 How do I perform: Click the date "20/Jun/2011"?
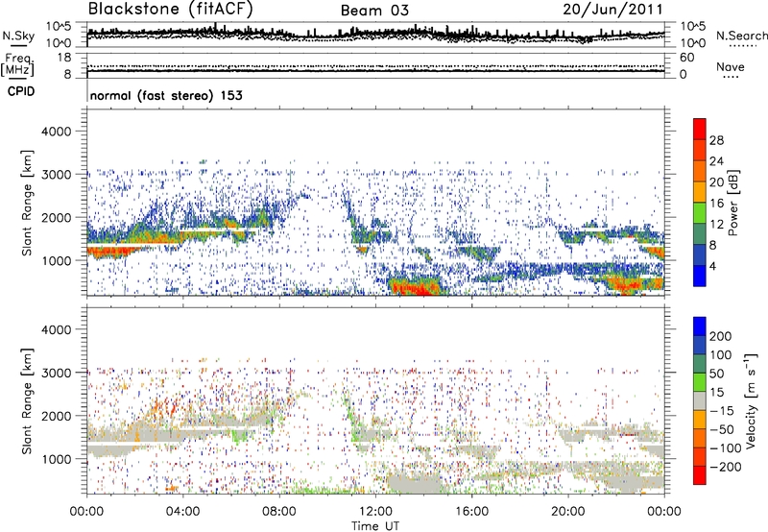tap(612, 10)
